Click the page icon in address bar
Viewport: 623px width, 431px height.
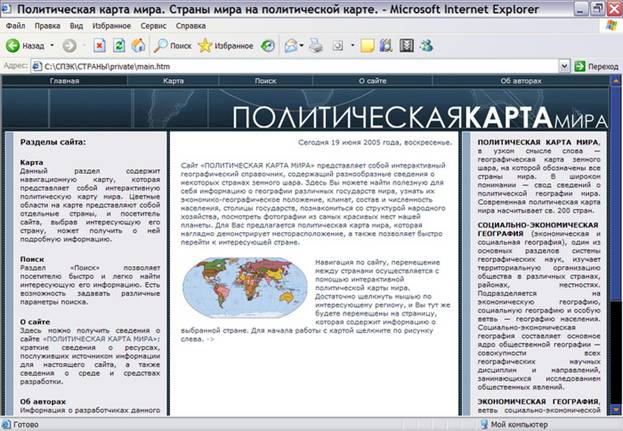(x=37, y=66)
